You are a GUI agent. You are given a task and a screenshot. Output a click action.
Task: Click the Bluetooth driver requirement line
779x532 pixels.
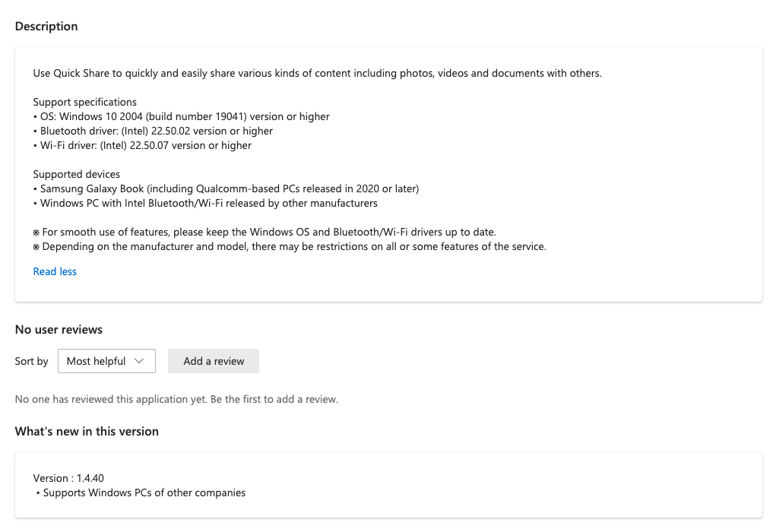154,131
